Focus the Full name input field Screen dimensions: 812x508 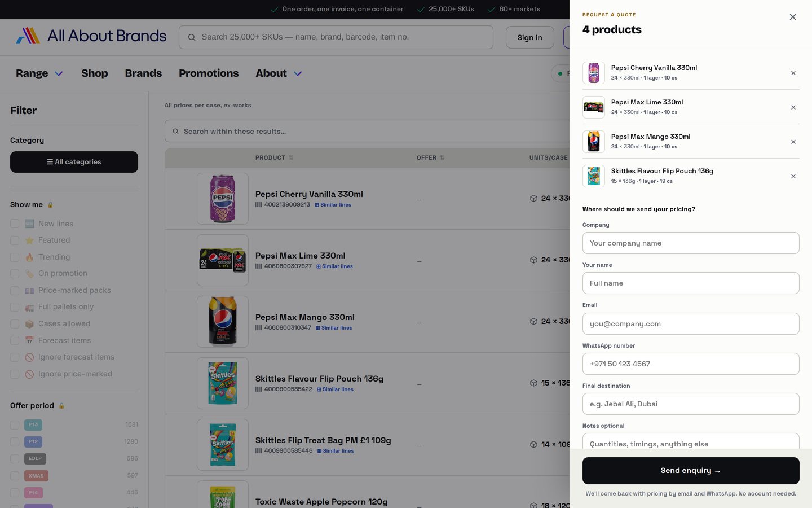691,283
